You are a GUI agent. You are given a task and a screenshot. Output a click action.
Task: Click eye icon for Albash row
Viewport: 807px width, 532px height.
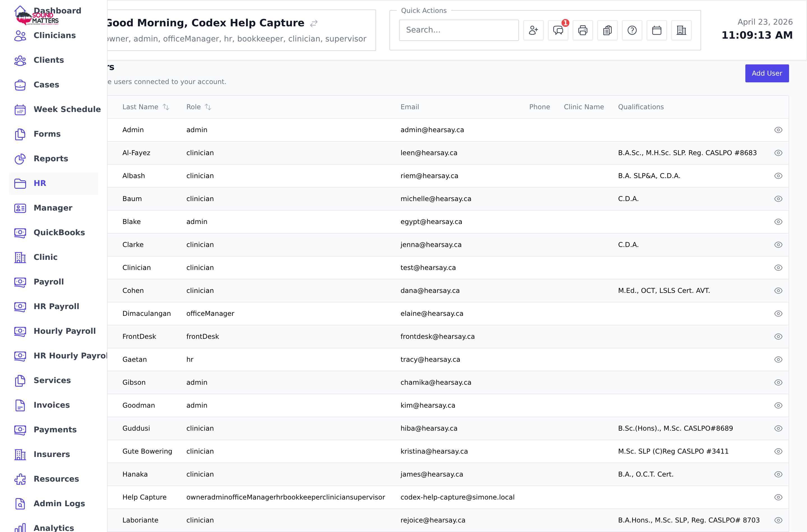click(x=778, y=176)
